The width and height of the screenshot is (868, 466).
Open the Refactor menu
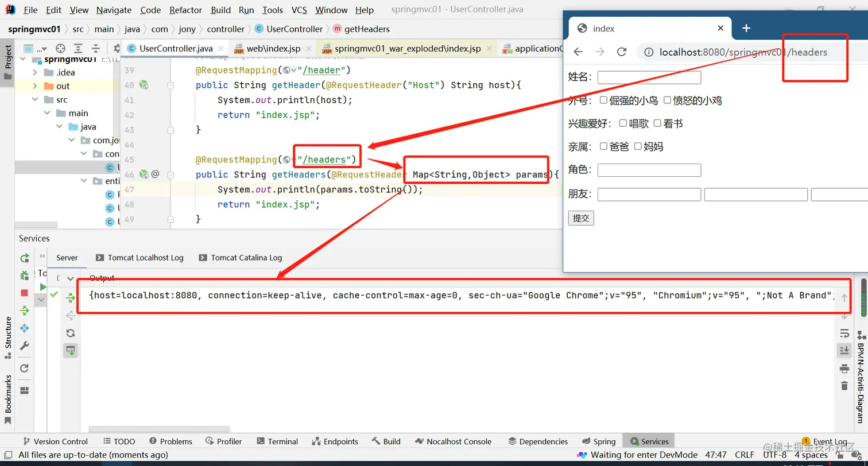(186, 10)
